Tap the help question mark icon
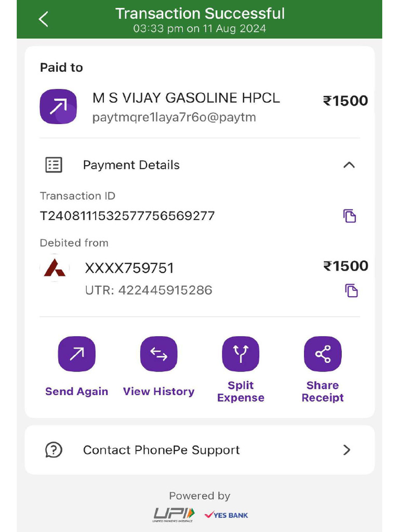399x532 pixels. 54,450
